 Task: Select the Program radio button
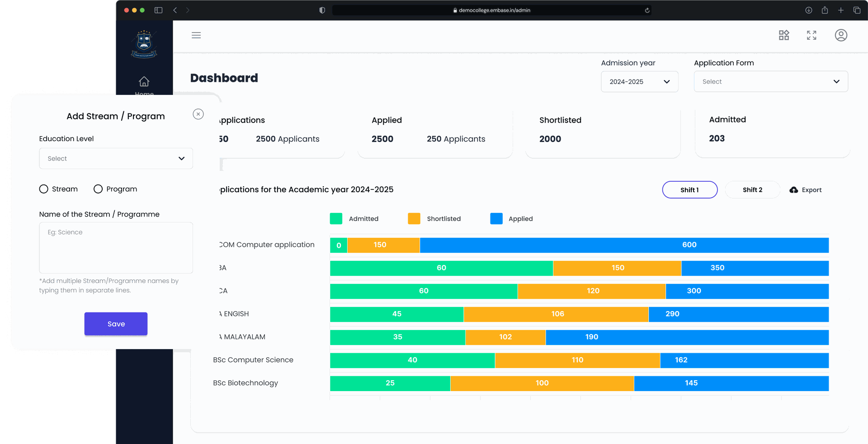pos(98,189)
